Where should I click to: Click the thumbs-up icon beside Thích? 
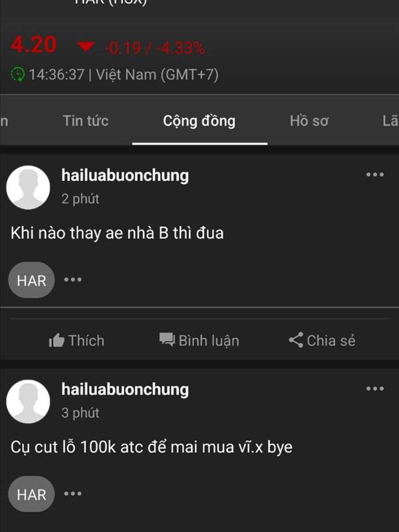click(x=57, y=340)
